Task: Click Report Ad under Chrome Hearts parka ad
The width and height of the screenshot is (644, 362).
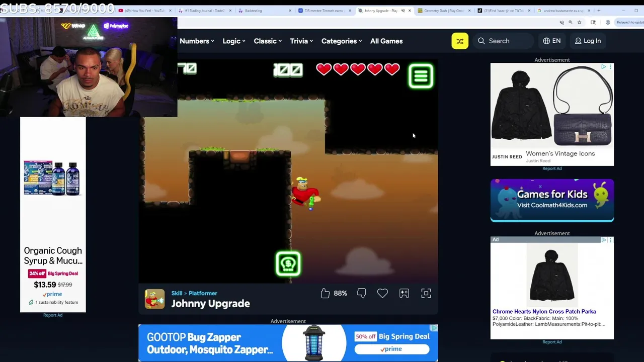Action: [x=552, y=342]
